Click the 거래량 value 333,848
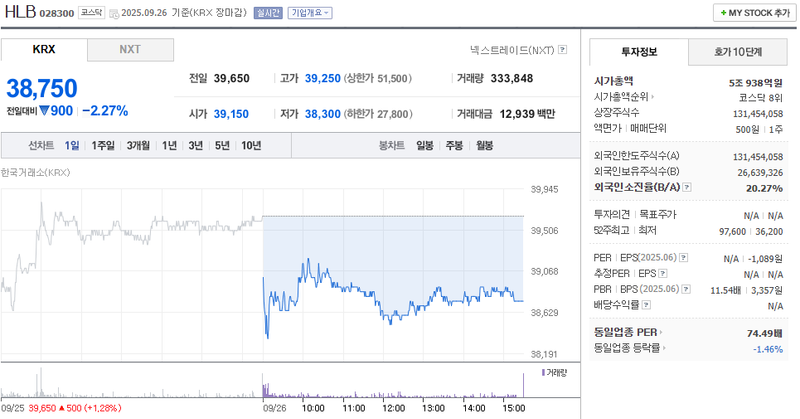 (512, 79)
